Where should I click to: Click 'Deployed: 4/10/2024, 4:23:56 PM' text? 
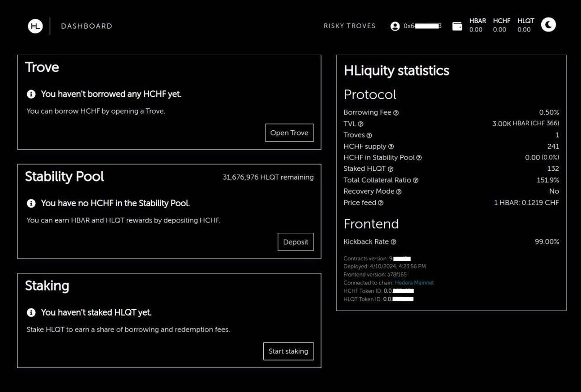tap(384, 266)
